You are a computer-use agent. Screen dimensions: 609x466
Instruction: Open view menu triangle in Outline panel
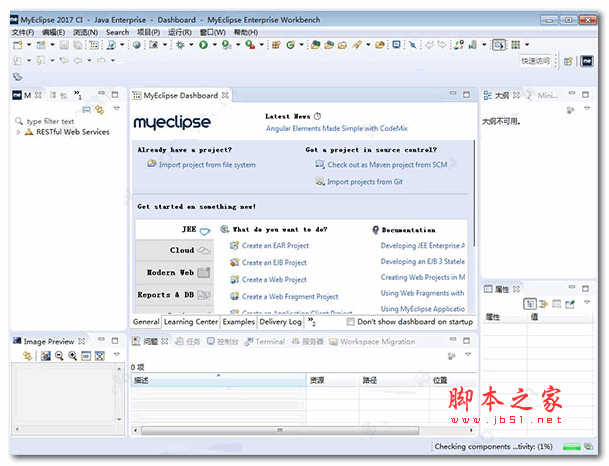[587, 108]
